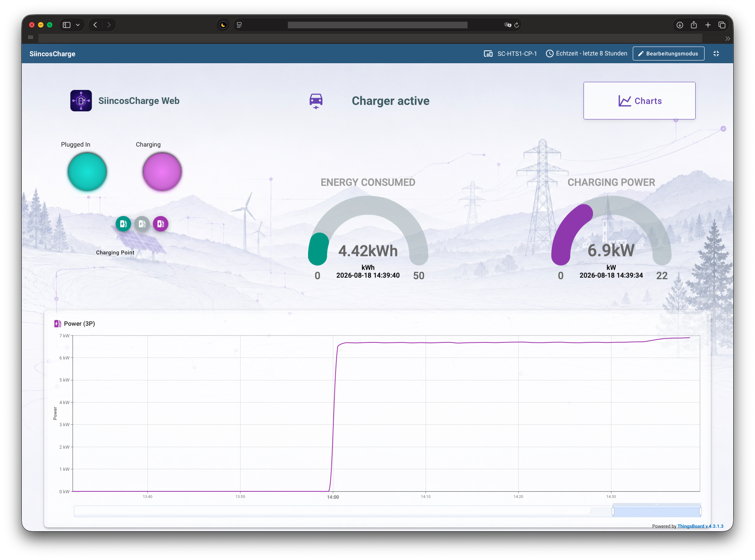The width and height of the screenshot is (755, 560).
Task: Show the tab overview icon
Action: point(722,25)
